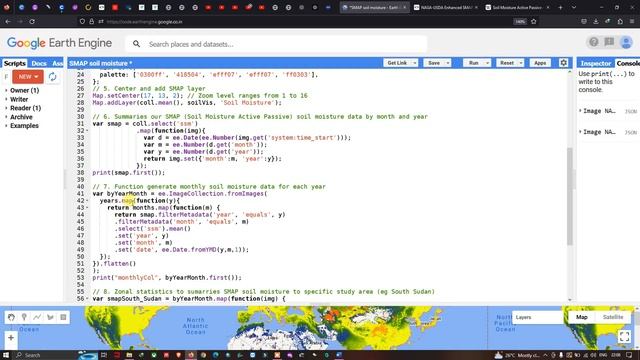640x360 pixels.
Task: Zoom in on the map with plus
Action: click(11, 338)
